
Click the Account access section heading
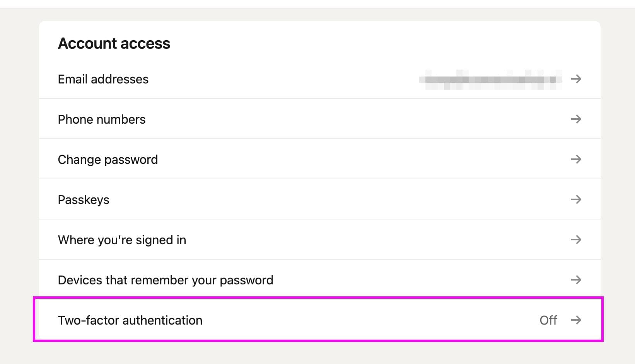coord(114,43)
